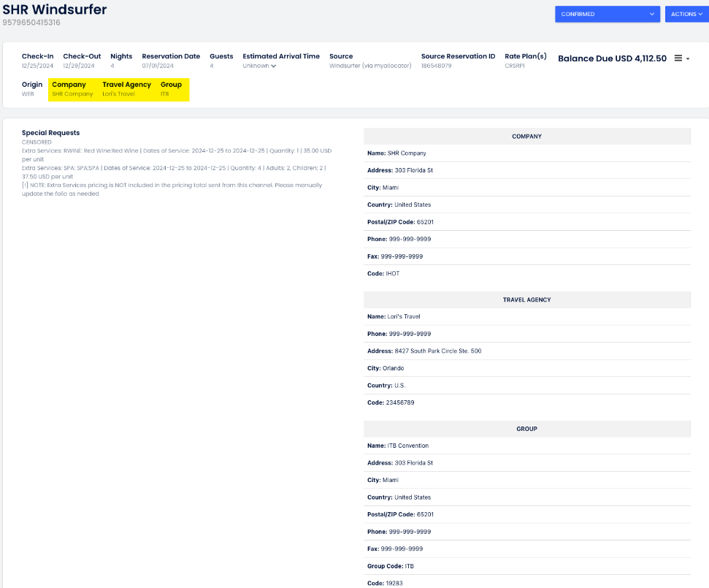Click the ITB value under Group
The height and width of the screenshot is (588, 709).
164,94
